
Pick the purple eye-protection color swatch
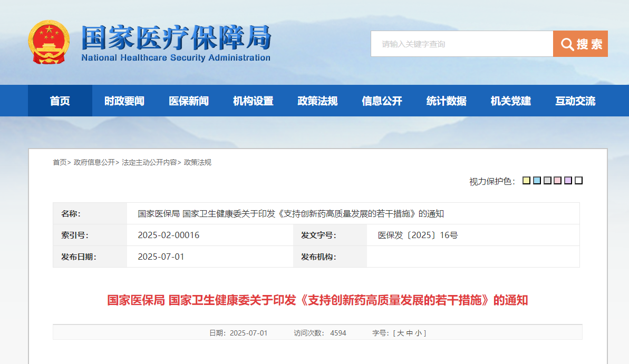tap(568, 181)
